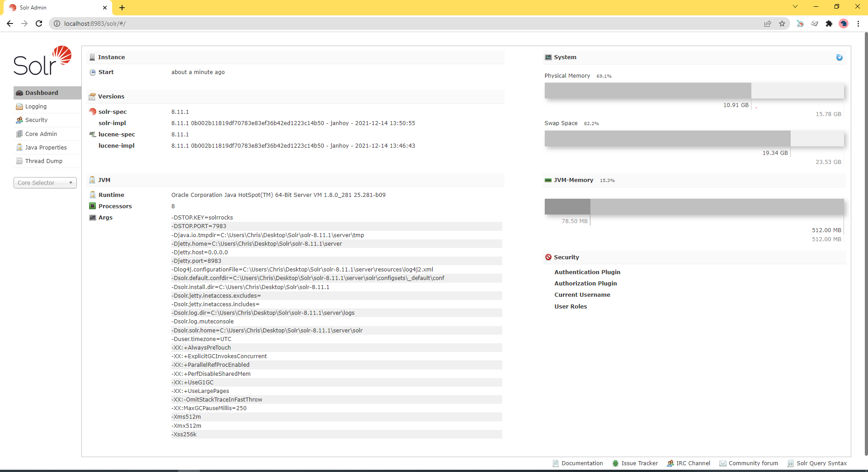Click the Authorization Plugin label

(x=585, y=283)
